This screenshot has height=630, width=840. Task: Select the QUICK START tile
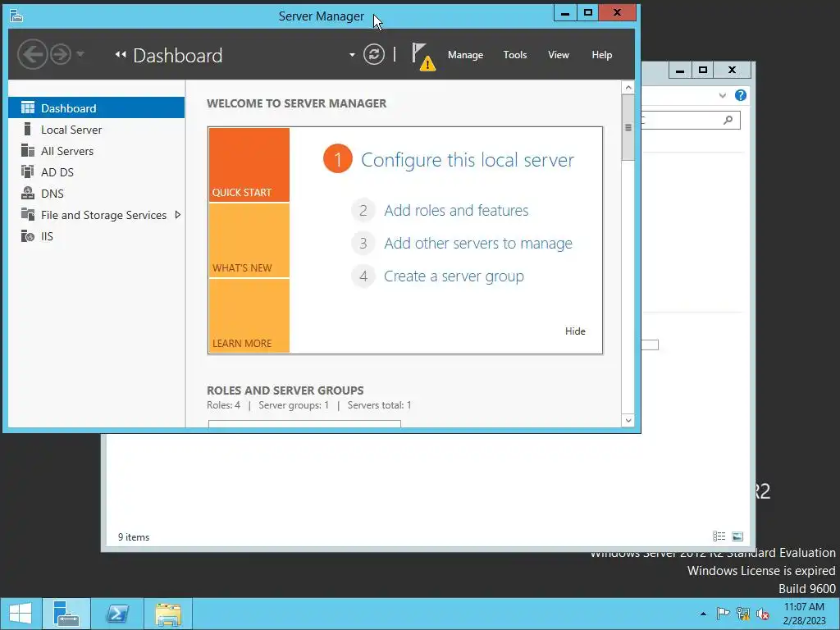coord(249,164)
